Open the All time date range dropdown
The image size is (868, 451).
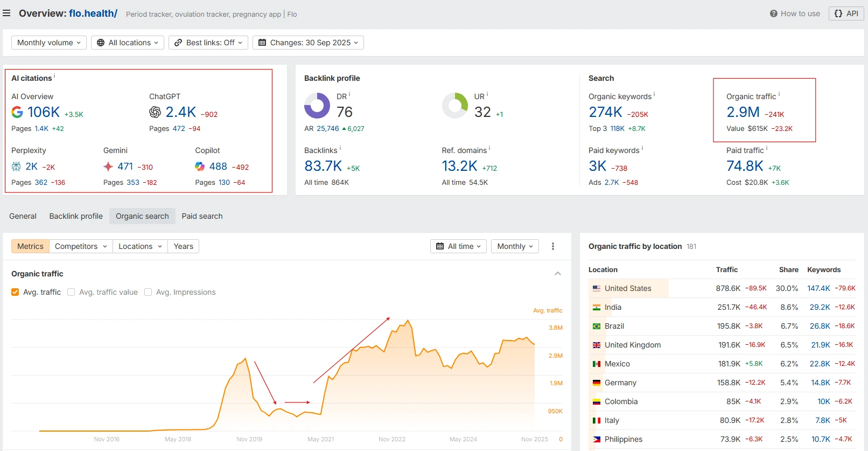pyautogui.click(x=458, y=246)
